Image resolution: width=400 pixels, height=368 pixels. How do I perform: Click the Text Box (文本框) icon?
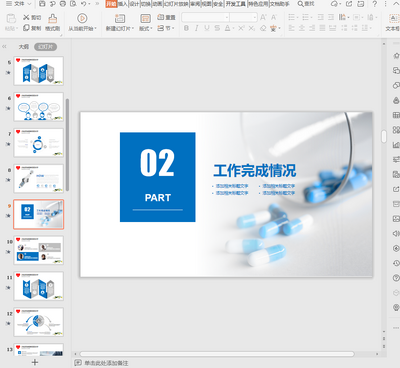point(393,18)
